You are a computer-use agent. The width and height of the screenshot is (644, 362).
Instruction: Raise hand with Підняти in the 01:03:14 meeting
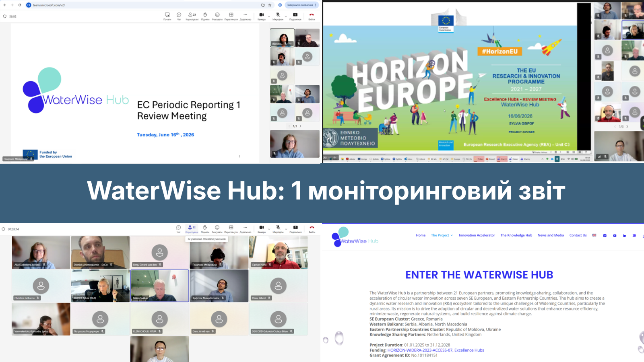tap(205, 229)
